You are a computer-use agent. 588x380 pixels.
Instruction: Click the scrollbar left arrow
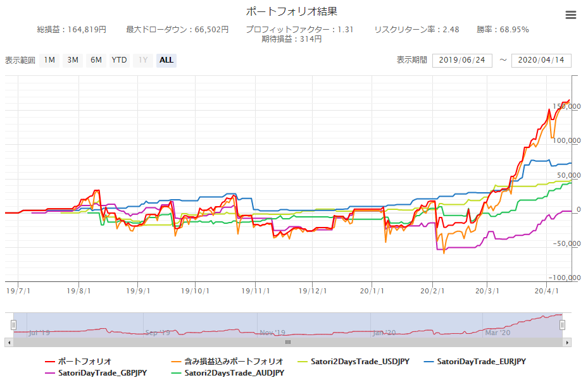click(x=8, y=342)
